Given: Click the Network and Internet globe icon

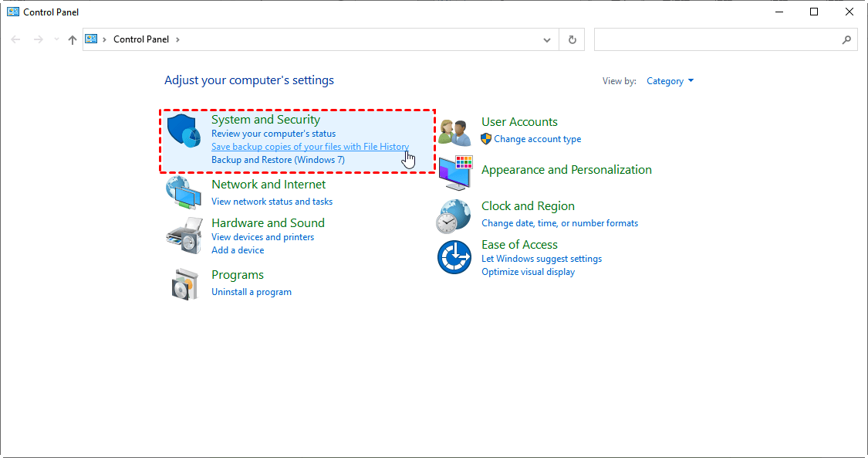Looking at the screenshot, I should pyautogui.click(x=184, y=192).
